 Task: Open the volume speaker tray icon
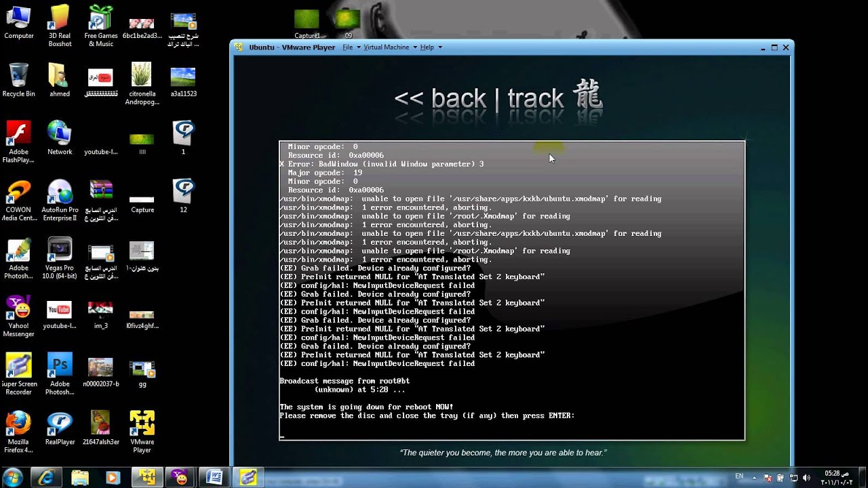click(x=806, y=477)
